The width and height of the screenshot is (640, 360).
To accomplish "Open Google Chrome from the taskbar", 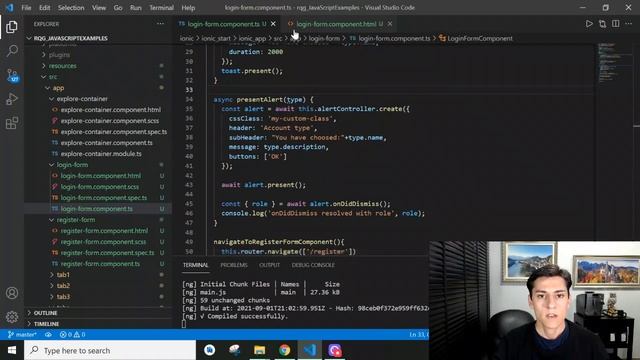I will click(284, 350).
